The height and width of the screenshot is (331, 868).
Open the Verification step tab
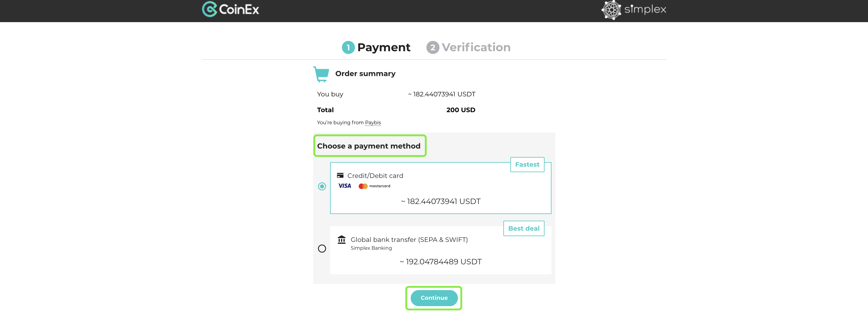468,48
